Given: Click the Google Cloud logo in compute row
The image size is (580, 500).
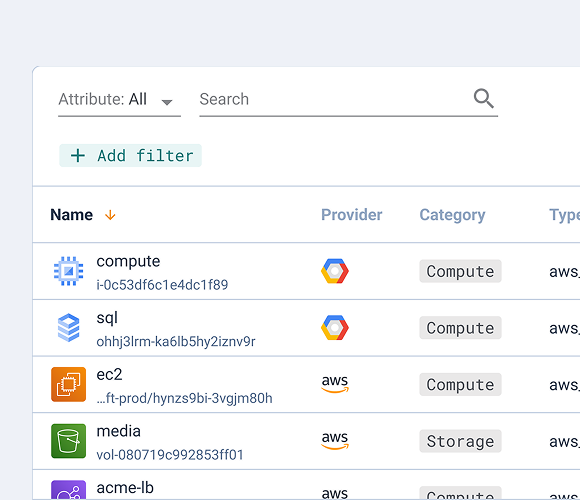Looking at the screenshot, I should coord(335,271).
